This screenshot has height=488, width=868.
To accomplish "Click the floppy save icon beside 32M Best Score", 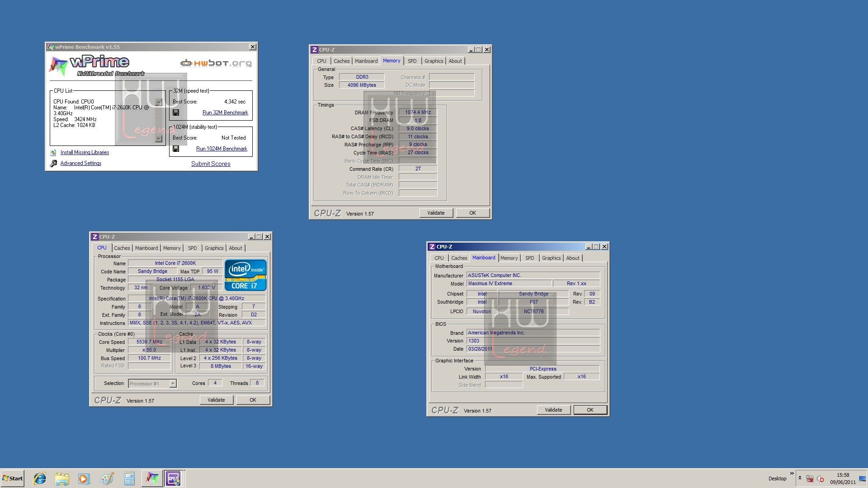I will point(176,113).
